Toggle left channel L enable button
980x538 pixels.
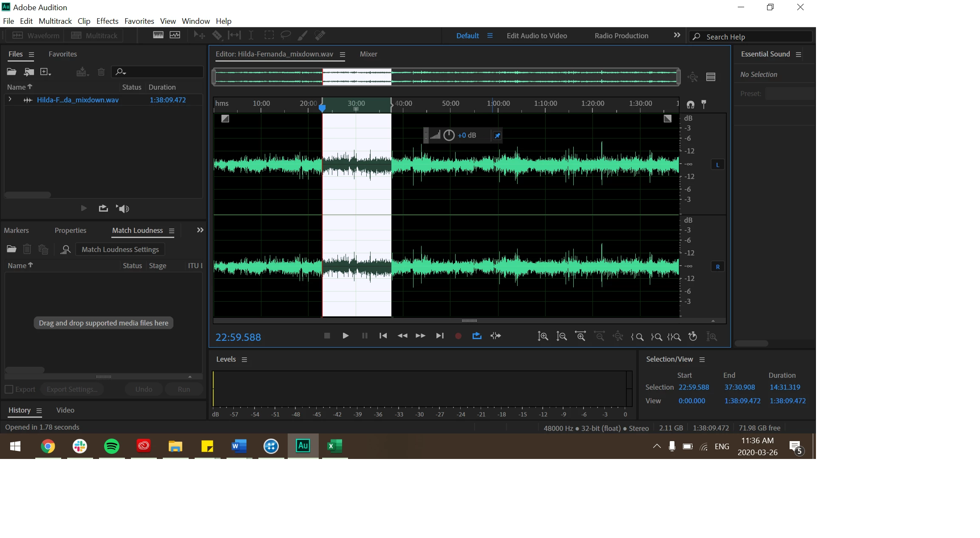click(x=717, y=165)
